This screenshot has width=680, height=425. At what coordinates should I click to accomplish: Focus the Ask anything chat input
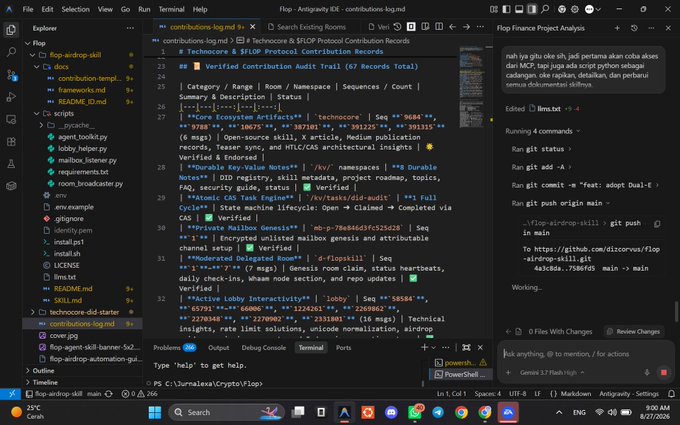pos(584,354)
